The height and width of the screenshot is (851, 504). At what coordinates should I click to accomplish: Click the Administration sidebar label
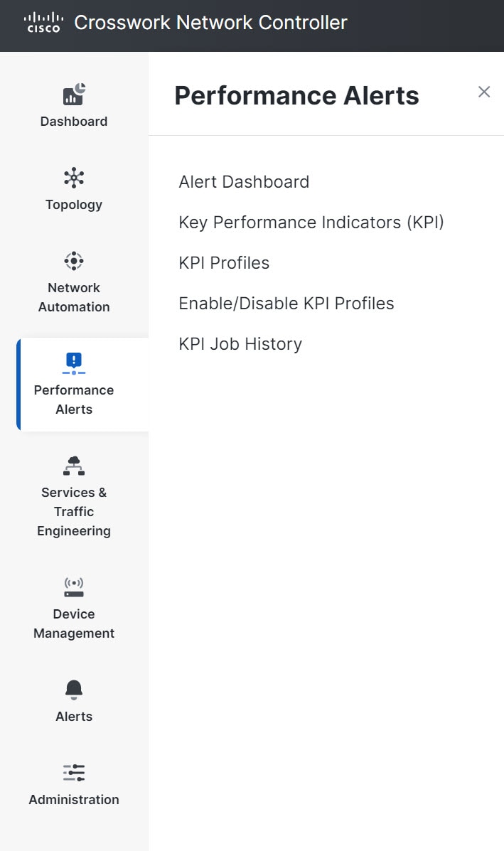point(74,799)
